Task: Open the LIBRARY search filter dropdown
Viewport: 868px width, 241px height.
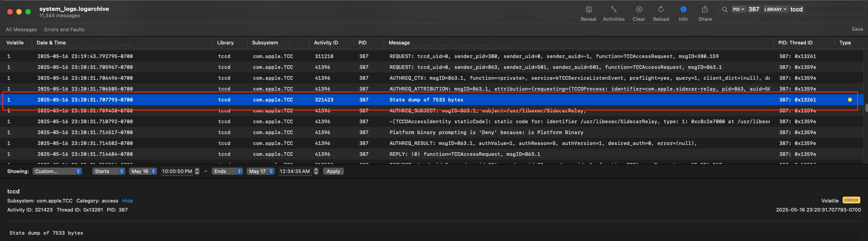Action: pyautogui.click(x=775, y=10)
